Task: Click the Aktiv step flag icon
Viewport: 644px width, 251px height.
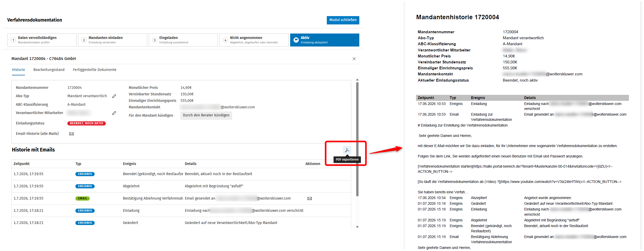Action: tap(296, 40)
